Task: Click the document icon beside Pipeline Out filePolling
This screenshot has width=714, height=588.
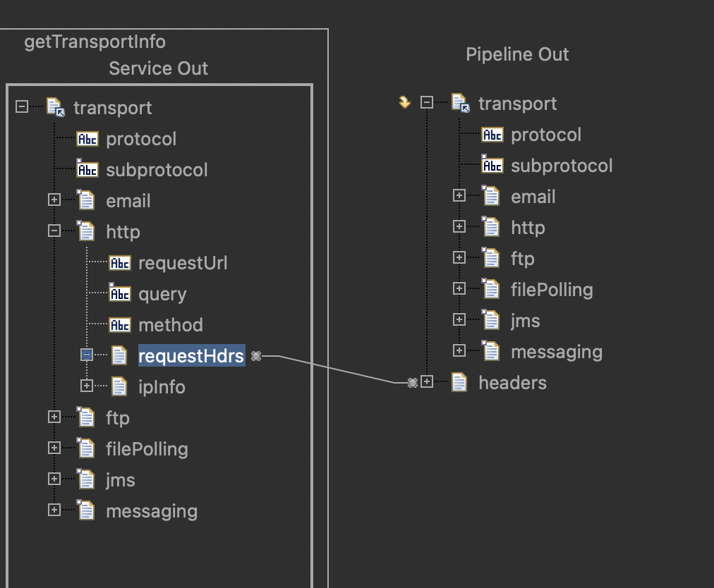Action: (x=491, y=290)
